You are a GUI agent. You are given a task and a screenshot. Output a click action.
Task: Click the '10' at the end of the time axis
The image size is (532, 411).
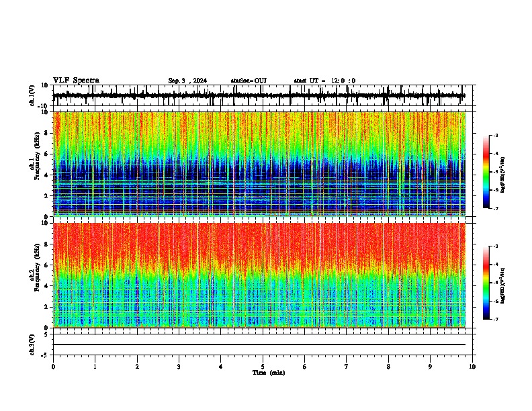[472, 367]
